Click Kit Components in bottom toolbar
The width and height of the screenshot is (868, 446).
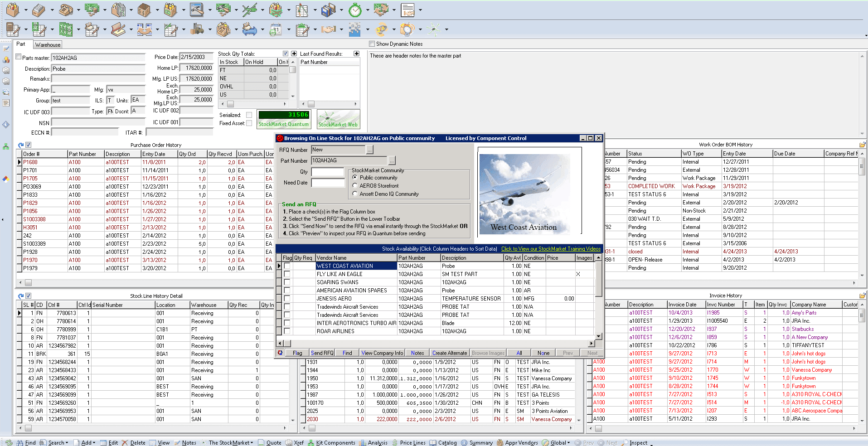pos(335,442)
